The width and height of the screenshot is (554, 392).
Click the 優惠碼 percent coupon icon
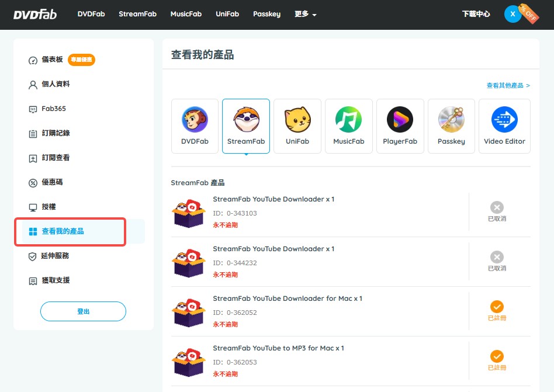33,183
